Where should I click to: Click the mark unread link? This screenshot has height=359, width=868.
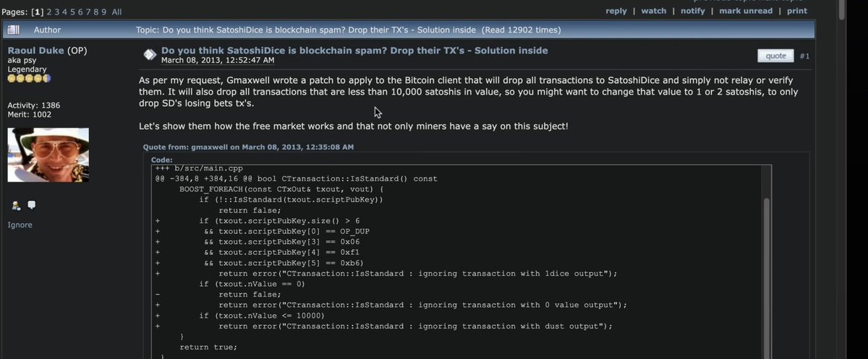tap(746, 11)
